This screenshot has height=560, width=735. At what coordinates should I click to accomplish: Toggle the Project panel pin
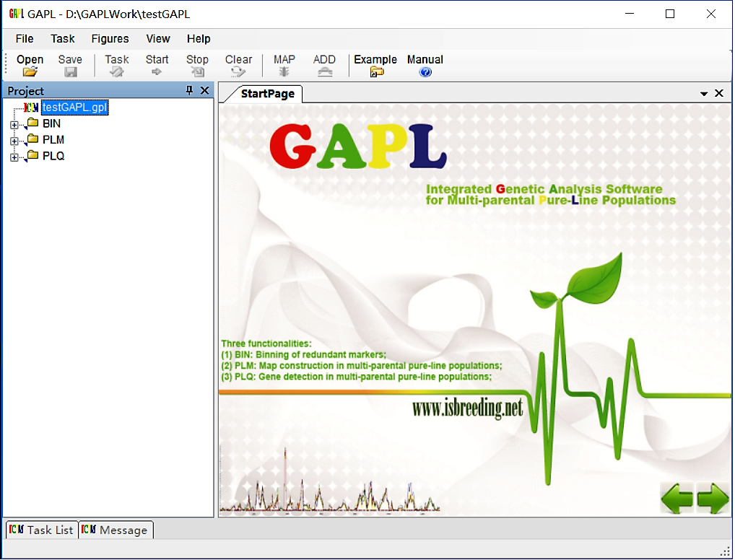190,90
